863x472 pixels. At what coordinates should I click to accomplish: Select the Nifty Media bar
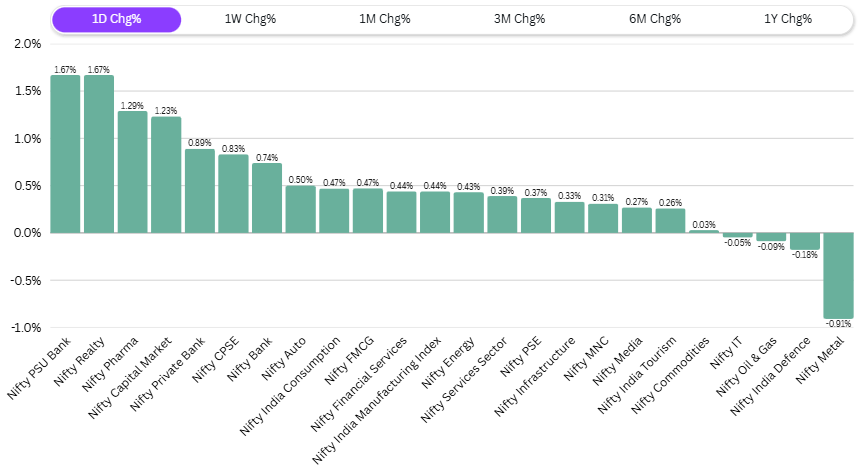637,220
